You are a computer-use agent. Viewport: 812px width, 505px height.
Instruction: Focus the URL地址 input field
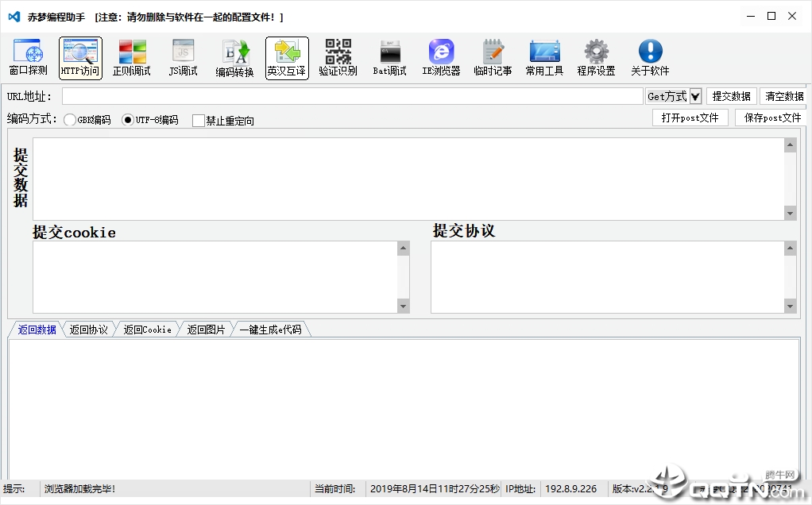coord(352,96)
